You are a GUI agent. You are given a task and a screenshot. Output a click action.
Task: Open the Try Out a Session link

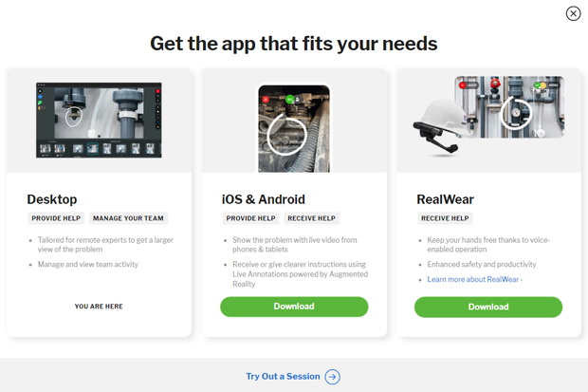tap(283, 376)
